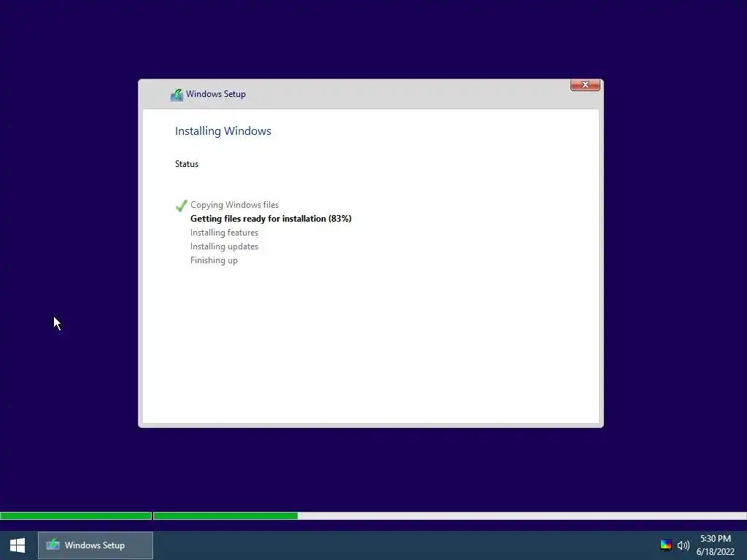This screenshot has width=747, height=560.
Task: Close the Windows Setup dialog
Action: tap(585, 85)
